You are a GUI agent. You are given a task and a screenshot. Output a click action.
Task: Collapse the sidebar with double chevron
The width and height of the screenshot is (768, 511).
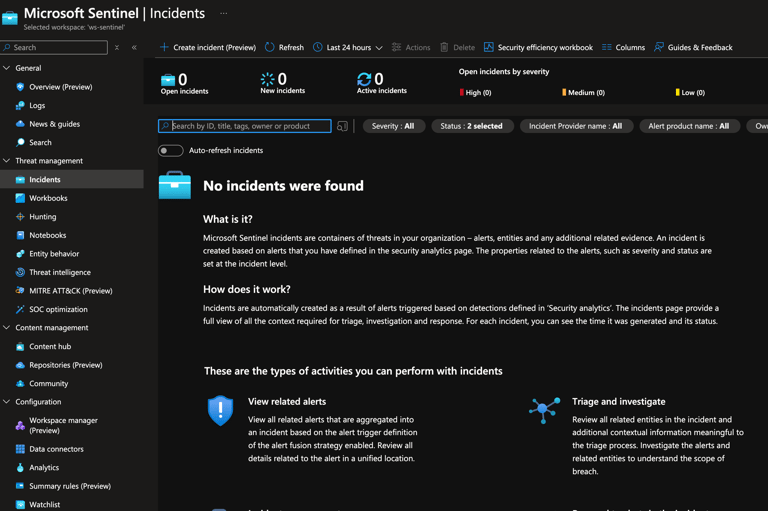[134, 48]
